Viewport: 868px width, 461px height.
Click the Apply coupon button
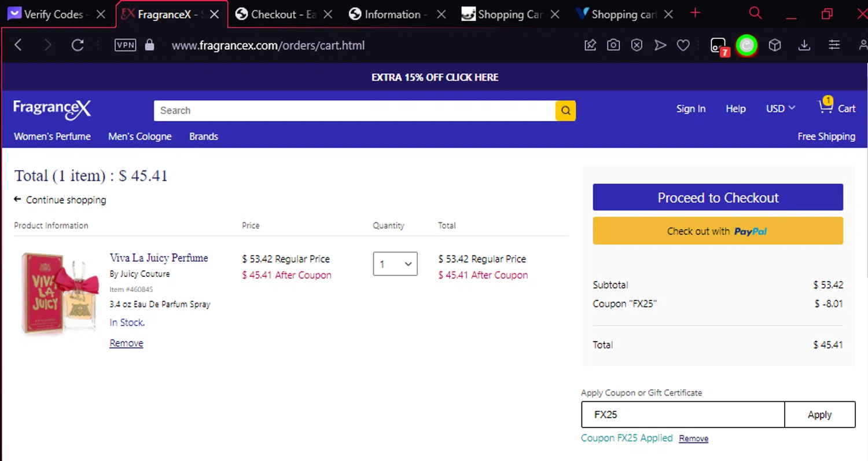819,415
